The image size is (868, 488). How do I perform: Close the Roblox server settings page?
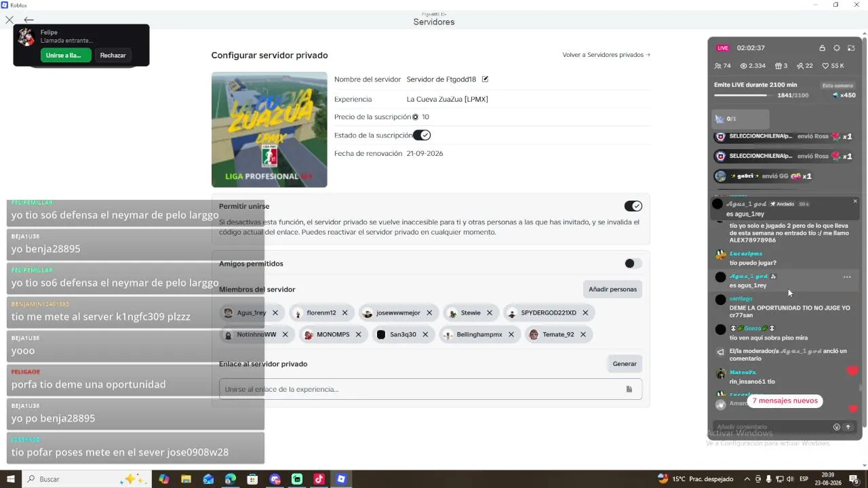[9, 20]
